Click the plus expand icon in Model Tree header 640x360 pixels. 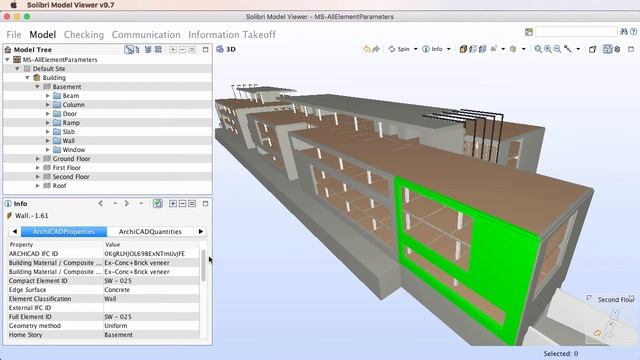coord(173,49)
